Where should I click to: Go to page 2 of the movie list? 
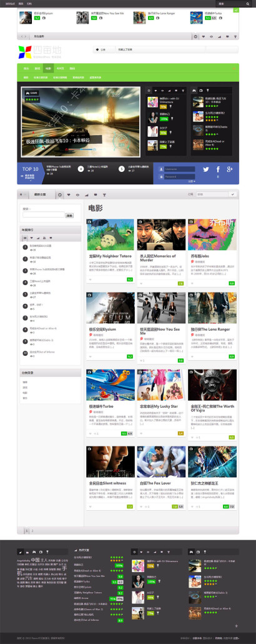click(x=32, y=531)
